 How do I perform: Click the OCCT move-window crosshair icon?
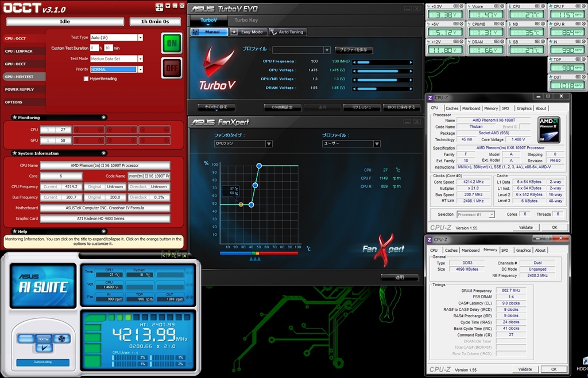[159, 7]
